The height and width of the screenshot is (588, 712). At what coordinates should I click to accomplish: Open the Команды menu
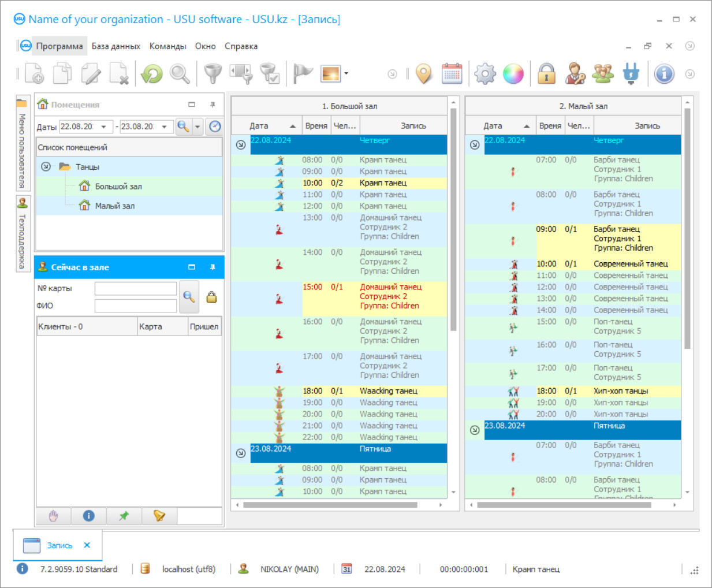tap(167, 46)
